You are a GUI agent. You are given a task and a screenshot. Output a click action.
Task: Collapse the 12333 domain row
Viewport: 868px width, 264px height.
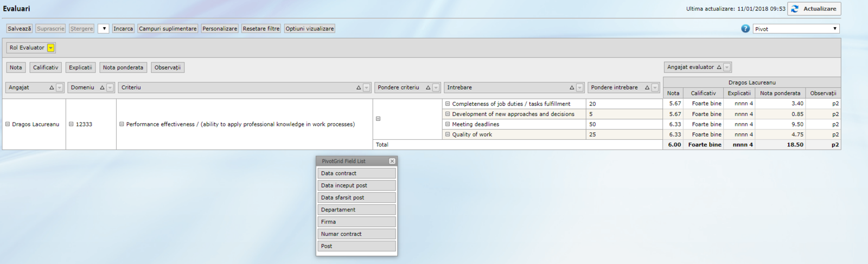pyautogui.click(x=71, y=124)
